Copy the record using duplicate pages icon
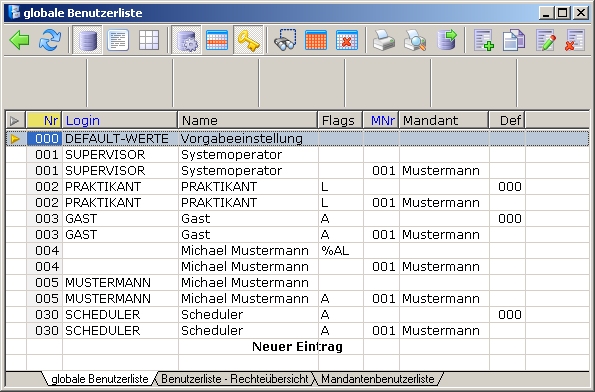The height and width of the screenshot is (392, 595). [514, 40]
